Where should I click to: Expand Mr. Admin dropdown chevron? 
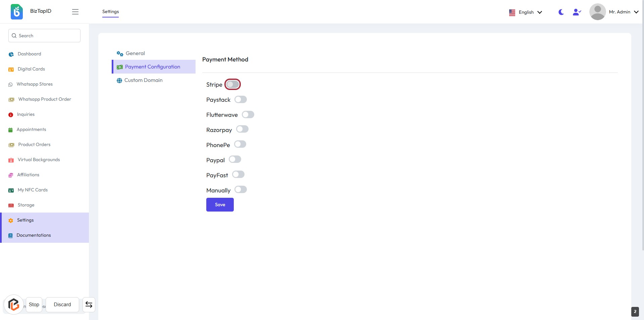tap(636, 12)
